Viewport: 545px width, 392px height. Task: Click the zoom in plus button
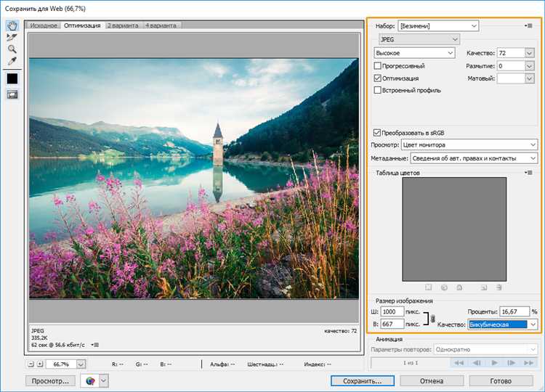point(40,364)
